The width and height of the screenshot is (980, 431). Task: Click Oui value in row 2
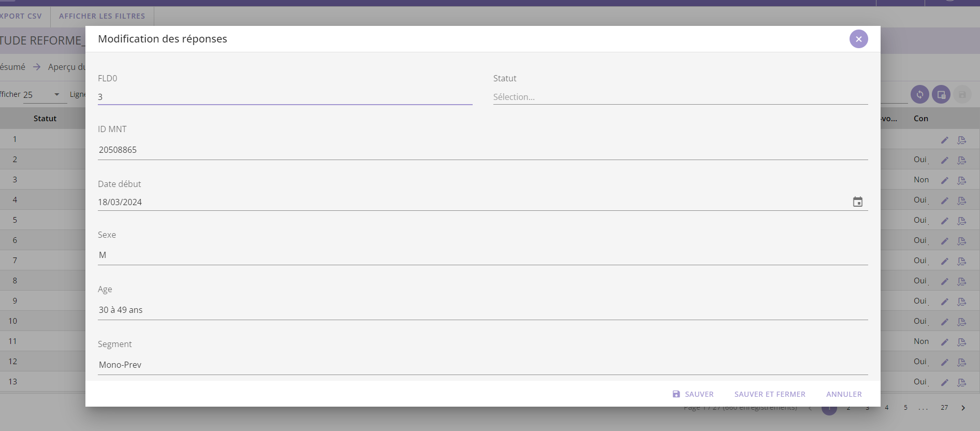pyautogui.click(x=920, y=160)
